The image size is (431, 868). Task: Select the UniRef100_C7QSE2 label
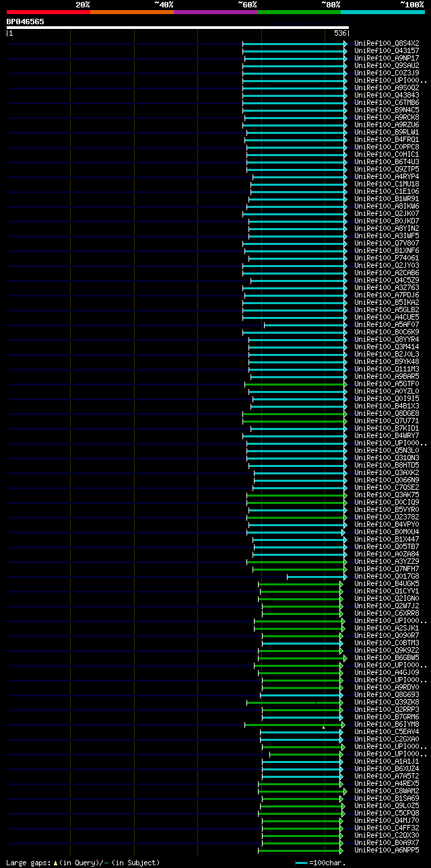tap(387, 487)
